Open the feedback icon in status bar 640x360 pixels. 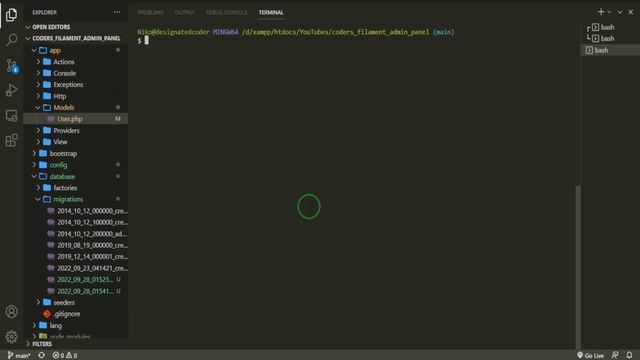coord(615,356)
